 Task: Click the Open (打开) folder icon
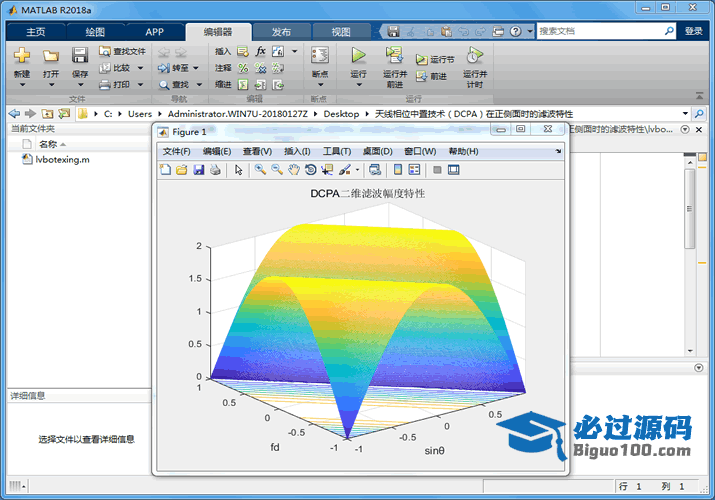(51, 56)
